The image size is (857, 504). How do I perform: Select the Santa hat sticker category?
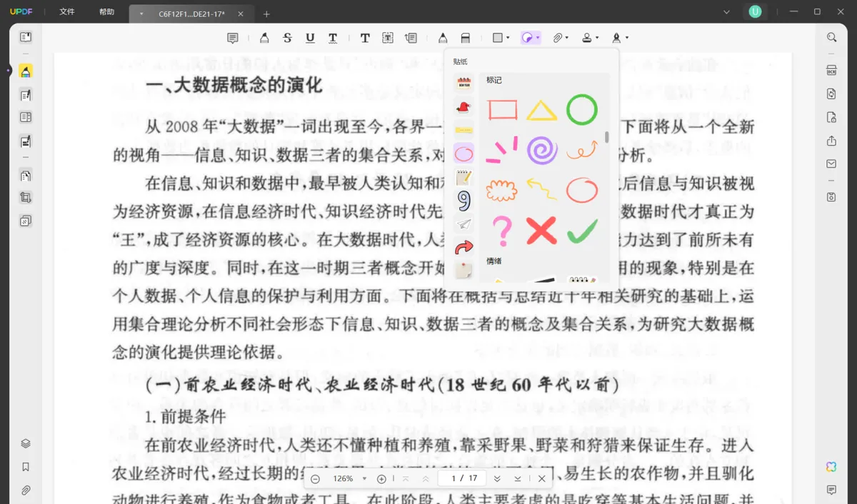pos(463,106)
